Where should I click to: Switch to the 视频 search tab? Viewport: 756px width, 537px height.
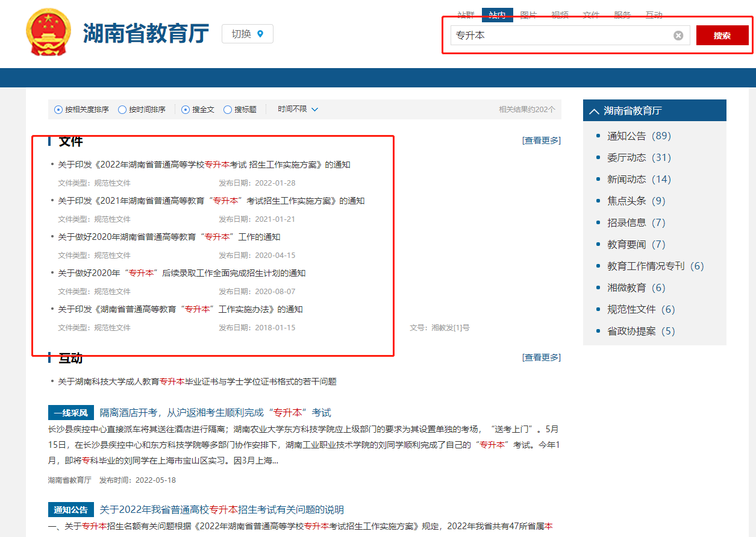560,15
